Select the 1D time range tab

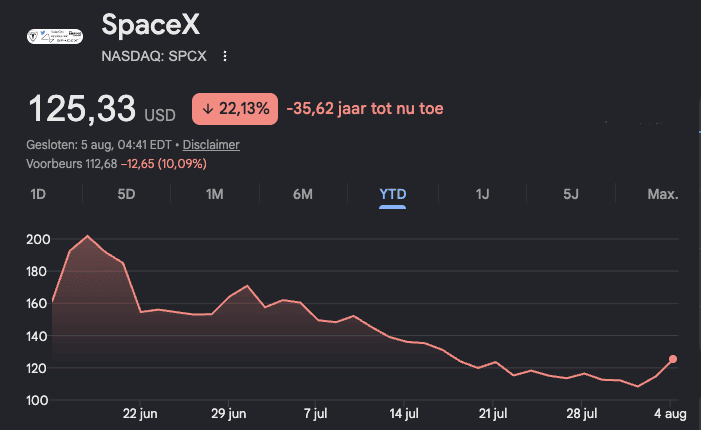38,194
